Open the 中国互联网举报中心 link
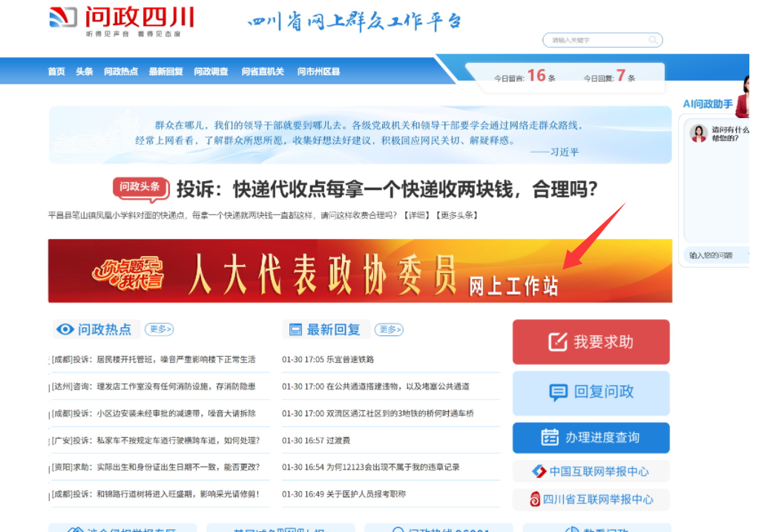This screenshot has width=759, height=532. tap(591, 471)
